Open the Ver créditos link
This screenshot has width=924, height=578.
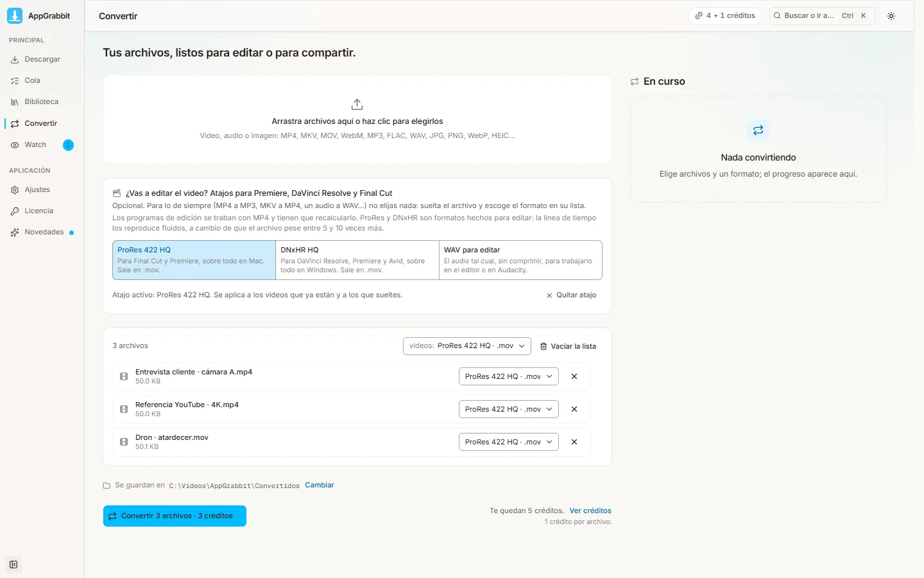tap(590, 511)
